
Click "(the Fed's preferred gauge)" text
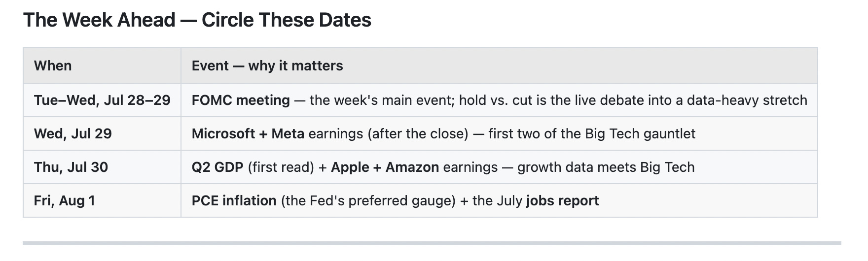(x=368, y=200)
